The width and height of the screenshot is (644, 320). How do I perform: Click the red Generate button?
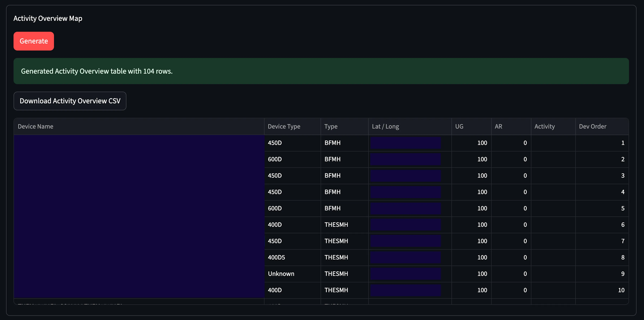(33, 41)
